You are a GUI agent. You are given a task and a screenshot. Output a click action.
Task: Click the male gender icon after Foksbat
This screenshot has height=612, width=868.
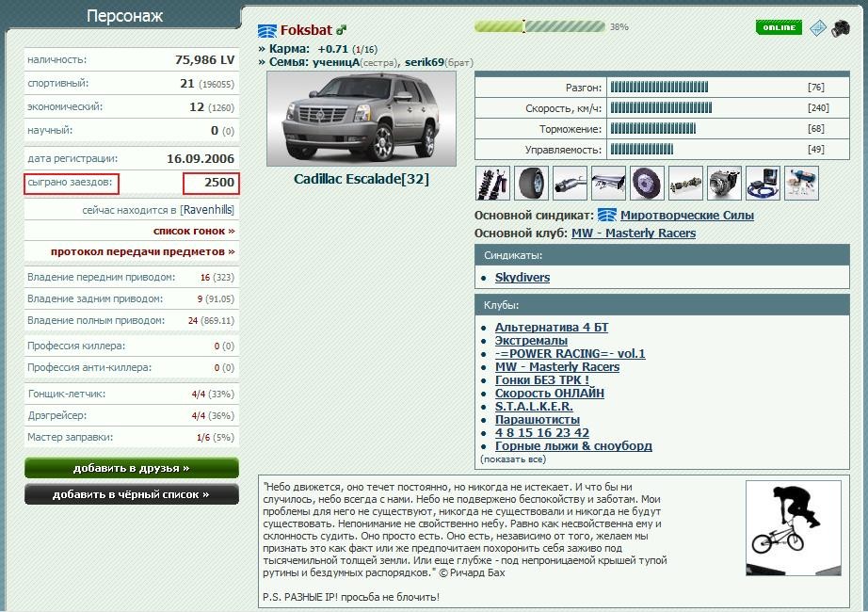pos(341,30)
